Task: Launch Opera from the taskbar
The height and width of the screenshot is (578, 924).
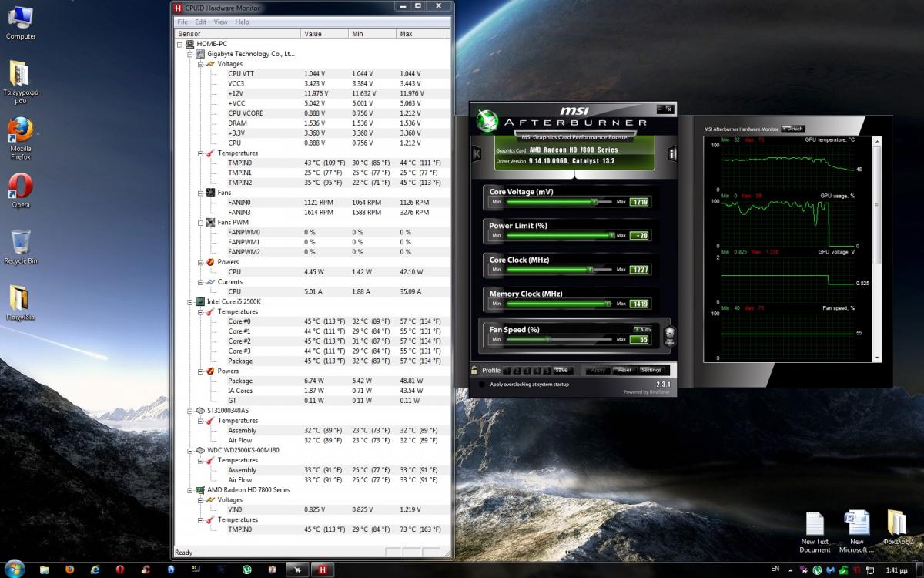Action: click(x=120, y=570)
